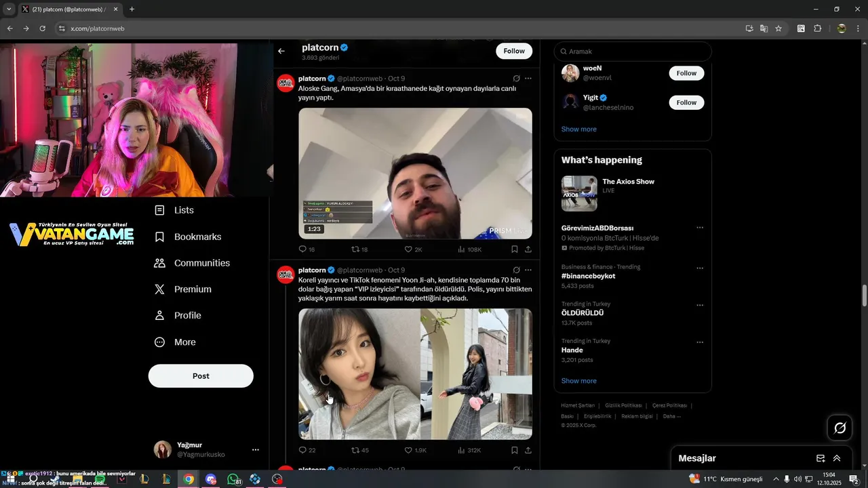Reply to the post with 22 replies

coord(307,450)
